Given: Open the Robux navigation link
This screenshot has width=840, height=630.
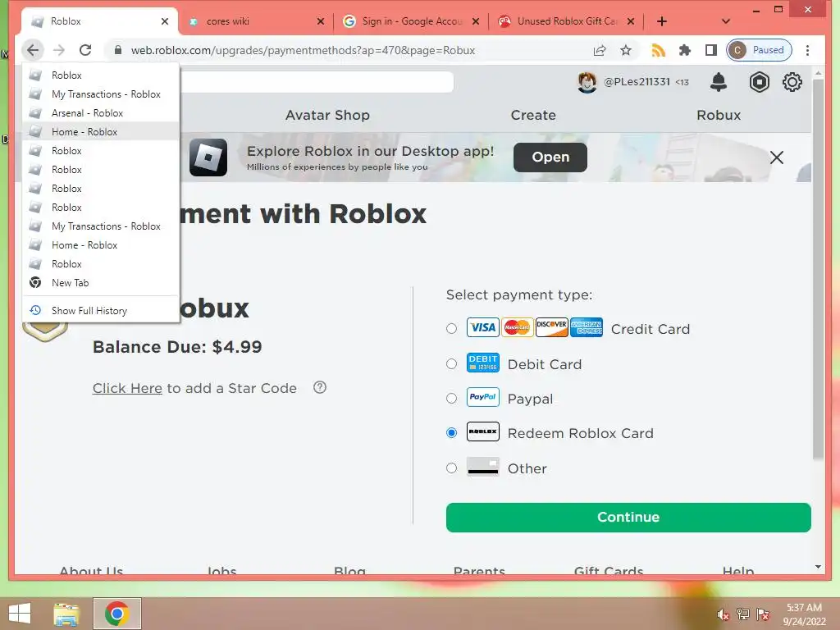Looking at the screenshot, I should point(719,115).
